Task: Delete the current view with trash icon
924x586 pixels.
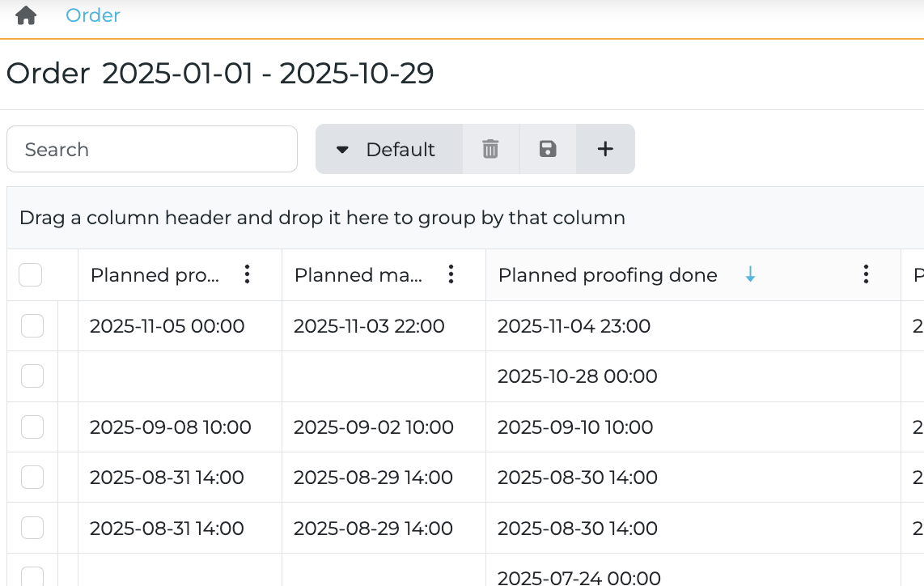Action: (490, 149)
